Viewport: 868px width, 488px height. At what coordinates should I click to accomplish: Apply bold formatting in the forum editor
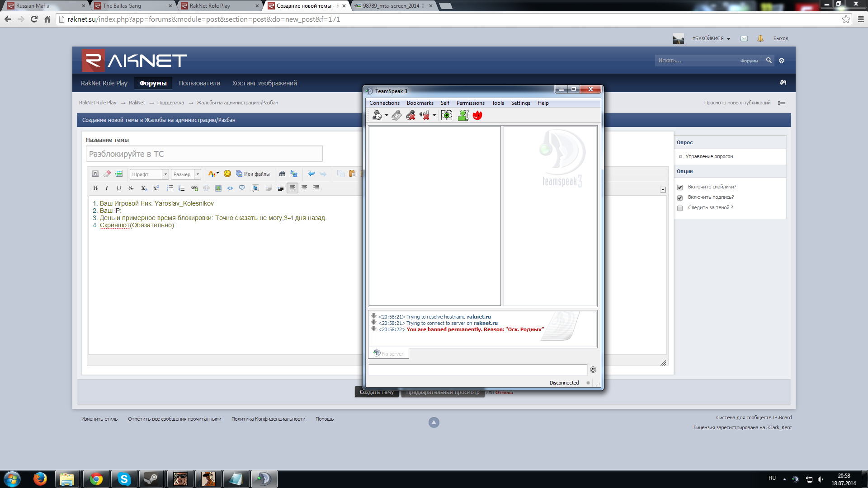(x=95, y=188)
